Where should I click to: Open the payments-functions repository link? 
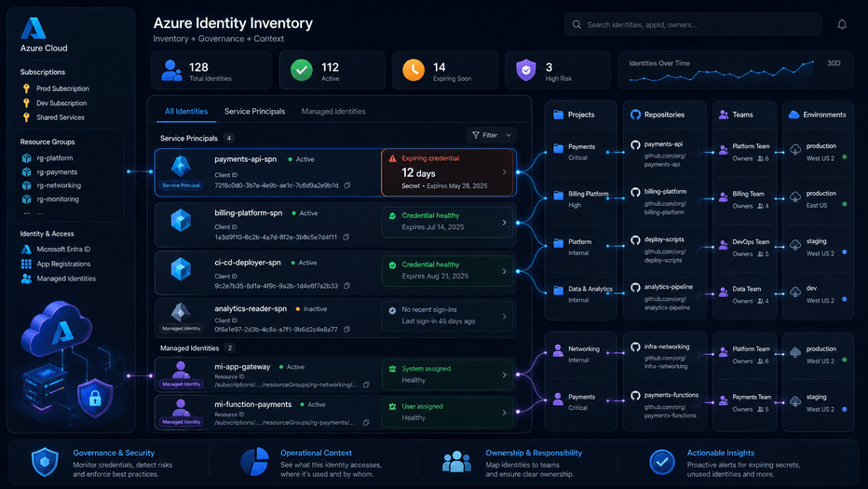click(x=670, y=411)
